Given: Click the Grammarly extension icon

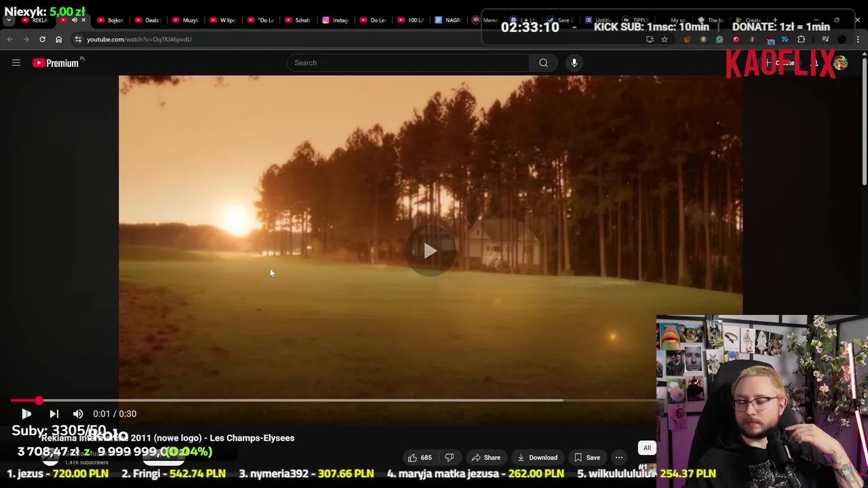Looking at the screenshot, I should (x=719, y=39).
